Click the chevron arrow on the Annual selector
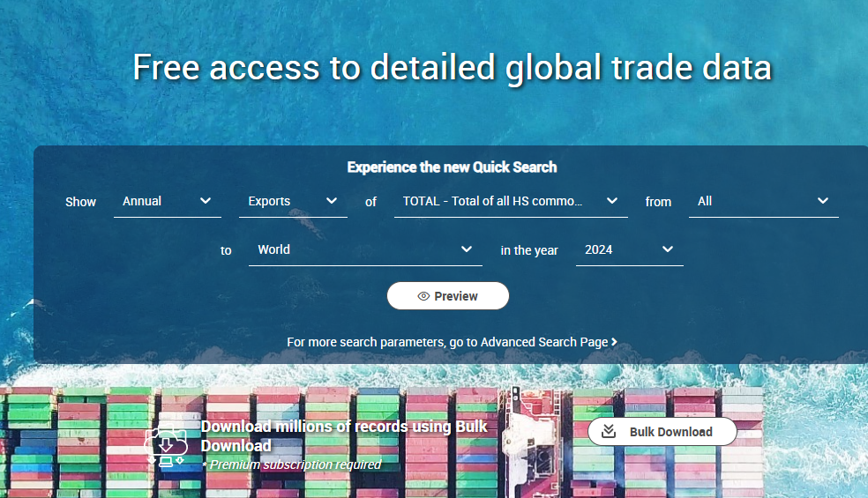The width and height of the screenshot is (868, 498). pos(206,201)
